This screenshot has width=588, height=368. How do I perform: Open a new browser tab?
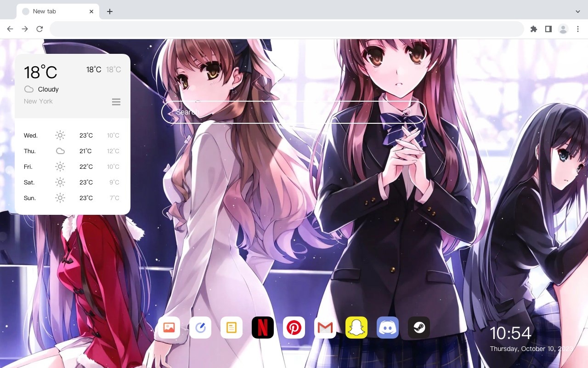click(x=109, y=11)
